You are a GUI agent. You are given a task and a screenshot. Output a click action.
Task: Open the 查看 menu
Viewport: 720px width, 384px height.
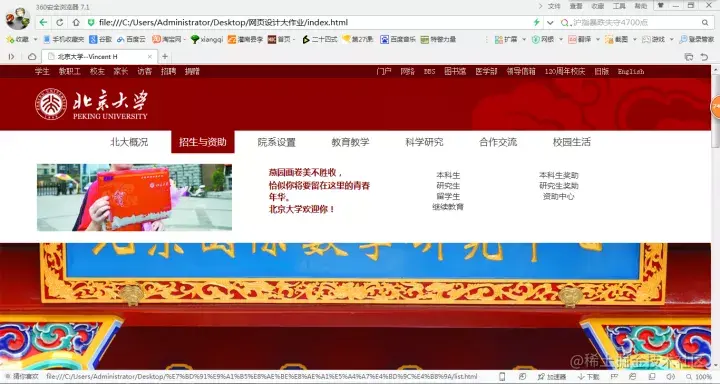tap(576, 6)
